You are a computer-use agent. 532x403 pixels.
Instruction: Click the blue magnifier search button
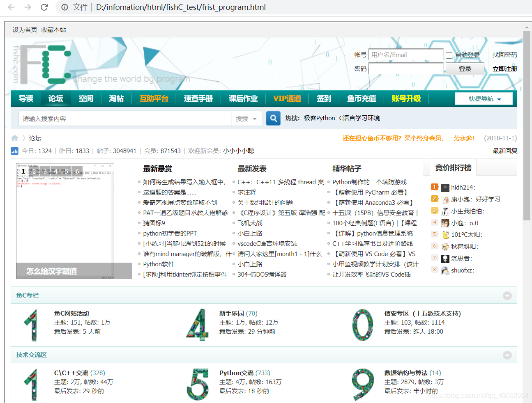(273, 118)
